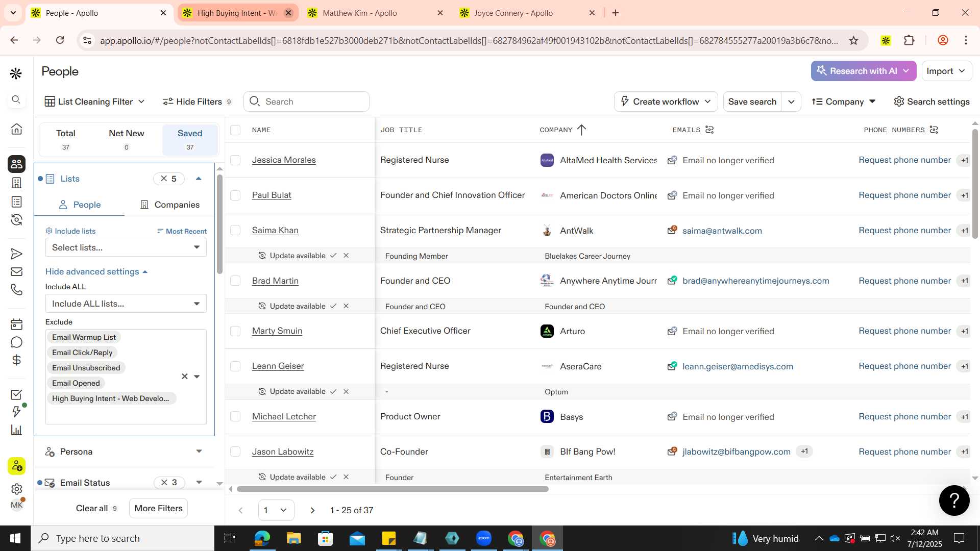Check Jason Labowitz row checkbox
The height and width of the screenshot is (551, 980).
(x=235, y=452)
